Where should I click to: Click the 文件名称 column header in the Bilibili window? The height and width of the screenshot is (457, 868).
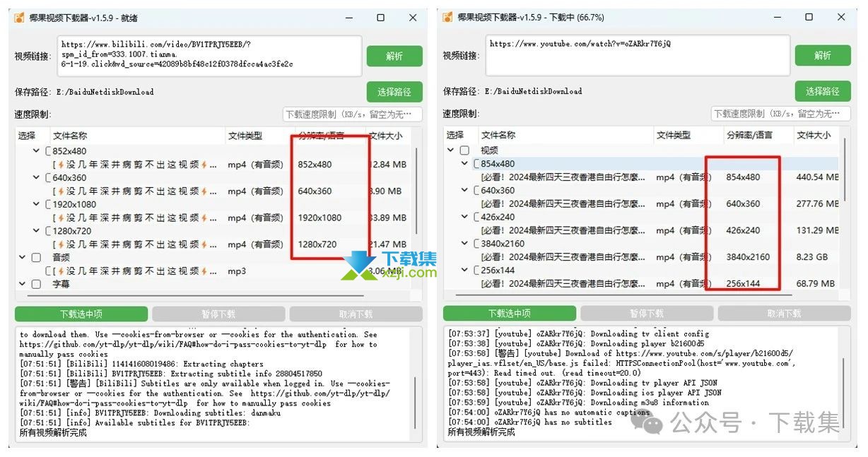click(138, 136)
